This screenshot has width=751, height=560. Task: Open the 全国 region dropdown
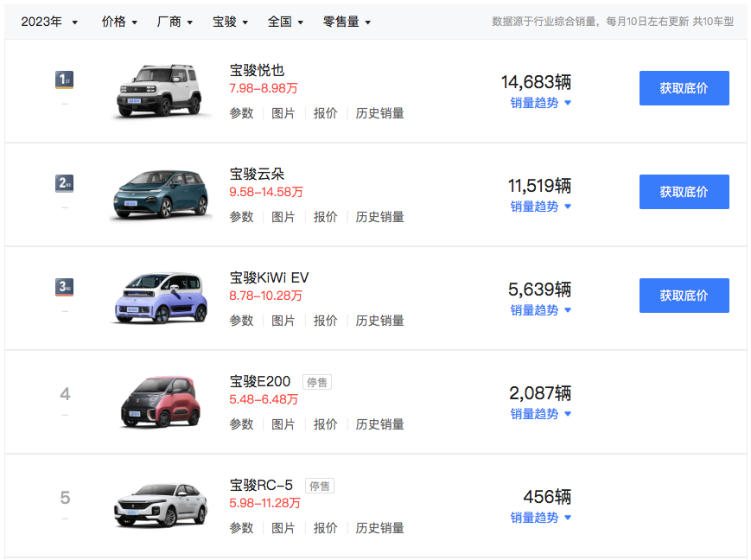(x=285, y=22)
